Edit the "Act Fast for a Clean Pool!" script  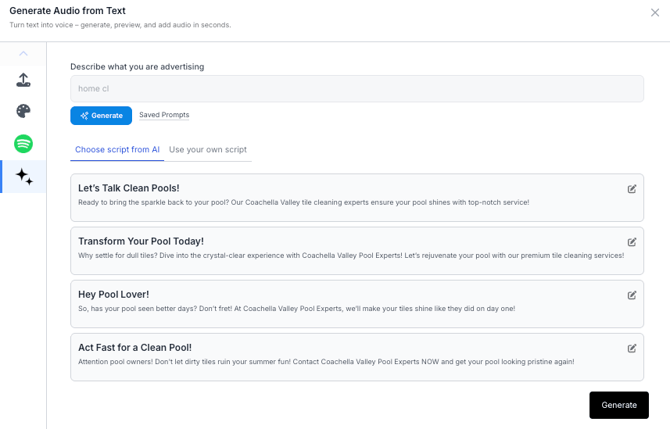tap(631, 348)
